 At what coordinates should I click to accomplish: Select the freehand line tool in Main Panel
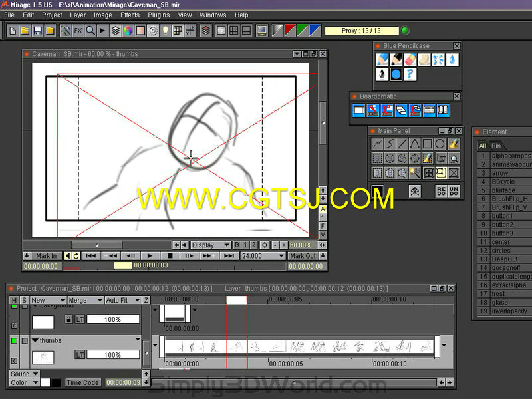[390, 144]
